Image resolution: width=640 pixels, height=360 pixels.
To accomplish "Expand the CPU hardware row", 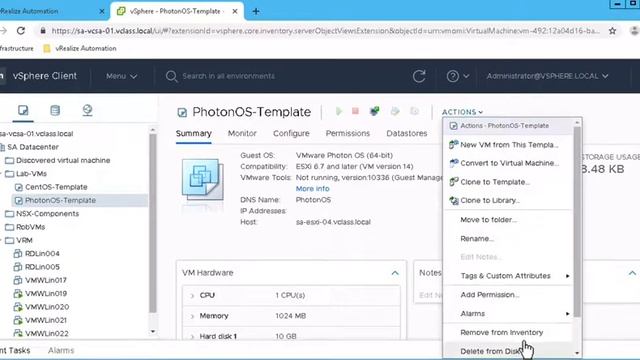I will [192, 296].
